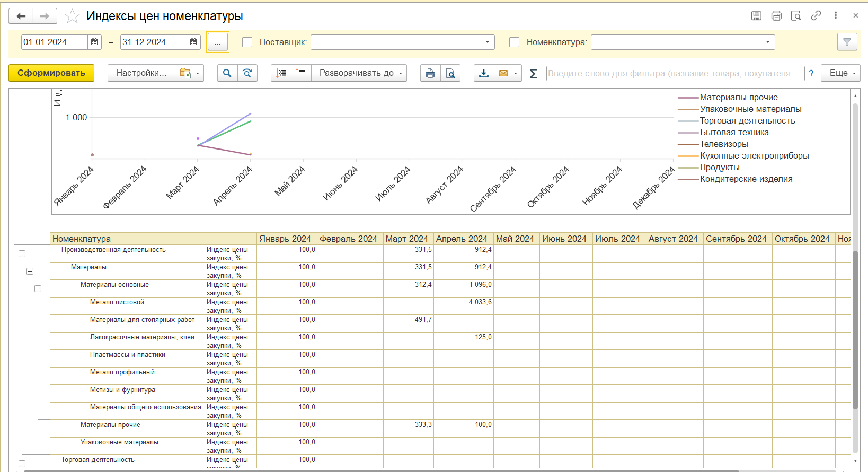
Task: Enable the Поставщик filter checkbox
Action: coord(247,42)
